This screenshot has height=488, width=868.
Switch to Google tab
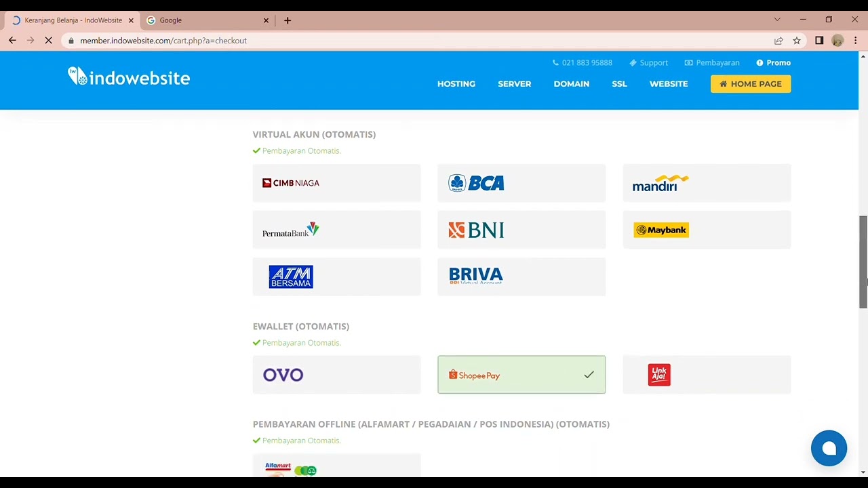(207, 20)
